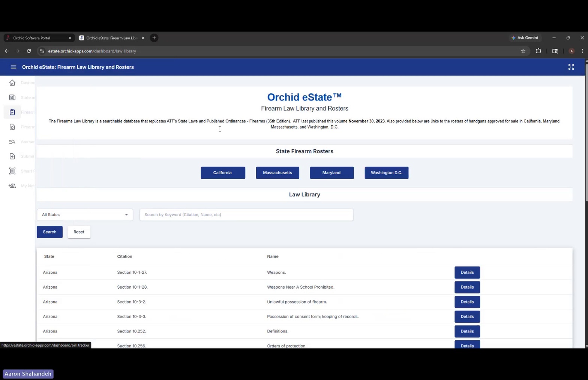
Task: View Details for Section 10.256
Action: [467, 345]
